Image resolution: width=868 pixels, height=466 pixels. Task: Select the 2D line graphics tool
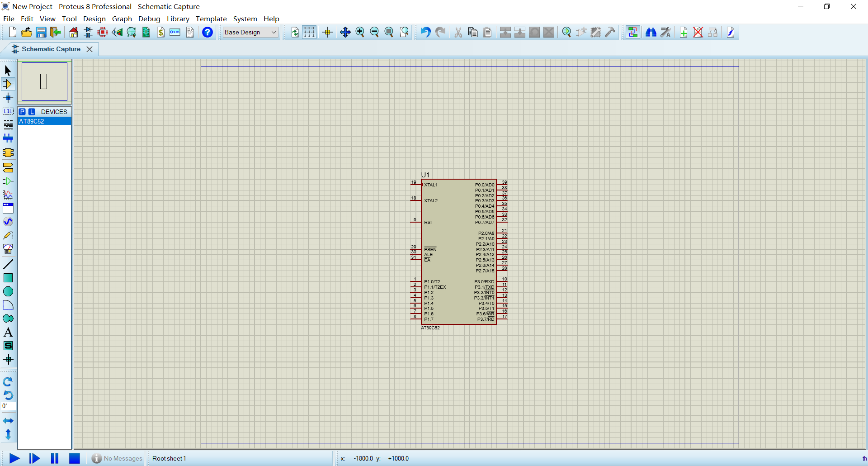8,264
